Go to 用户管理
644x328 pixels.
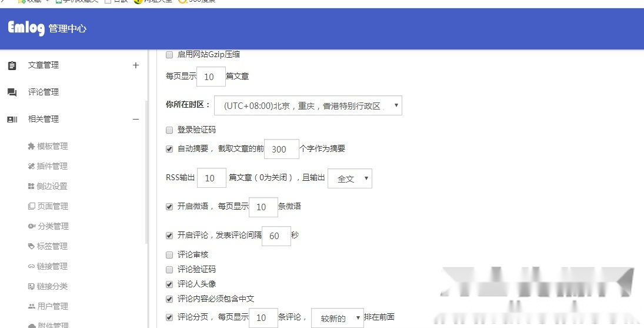pos(52,307)
